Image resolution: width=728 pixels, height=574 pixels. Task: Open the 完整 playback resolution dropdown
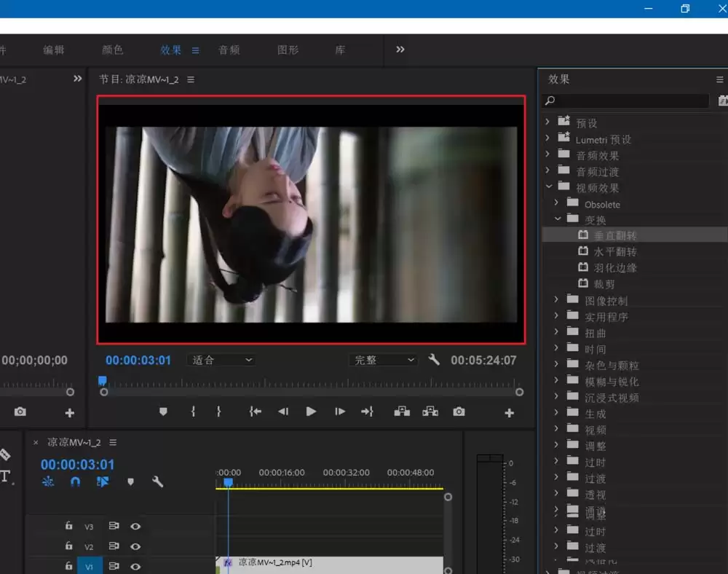(383, 359)
